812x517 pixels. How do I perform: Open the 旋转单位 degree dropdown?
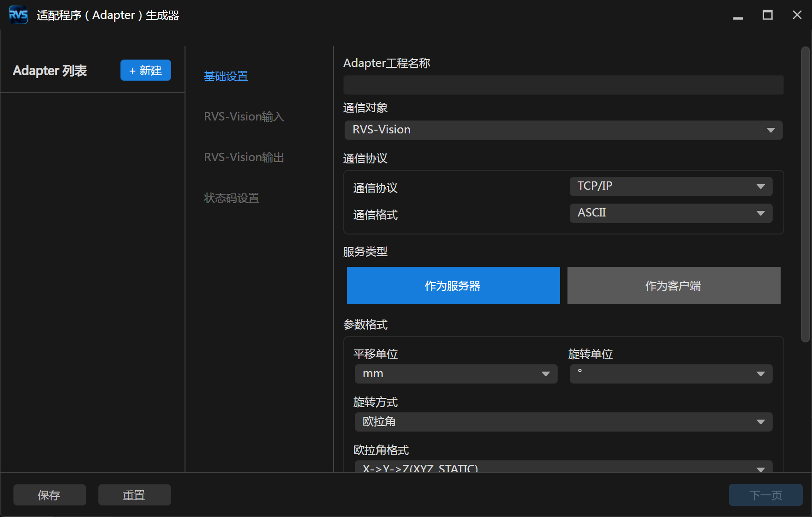pos(671,374)
